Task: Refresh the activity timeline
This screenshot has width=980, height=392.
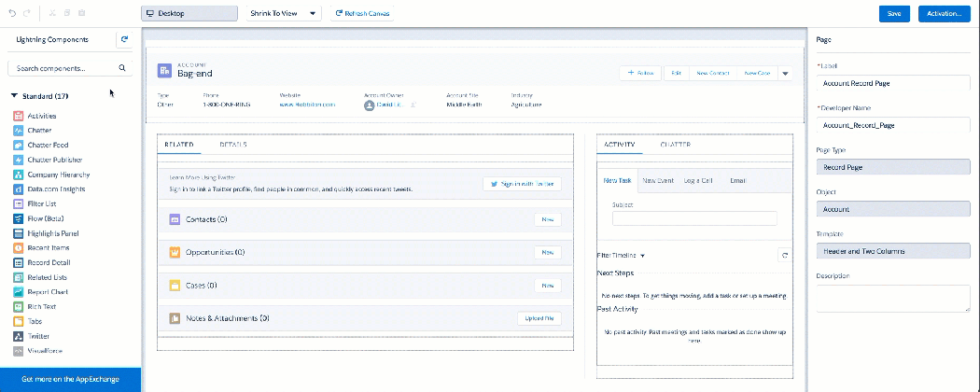Action: pyautogui.click(x=784, y=255)
